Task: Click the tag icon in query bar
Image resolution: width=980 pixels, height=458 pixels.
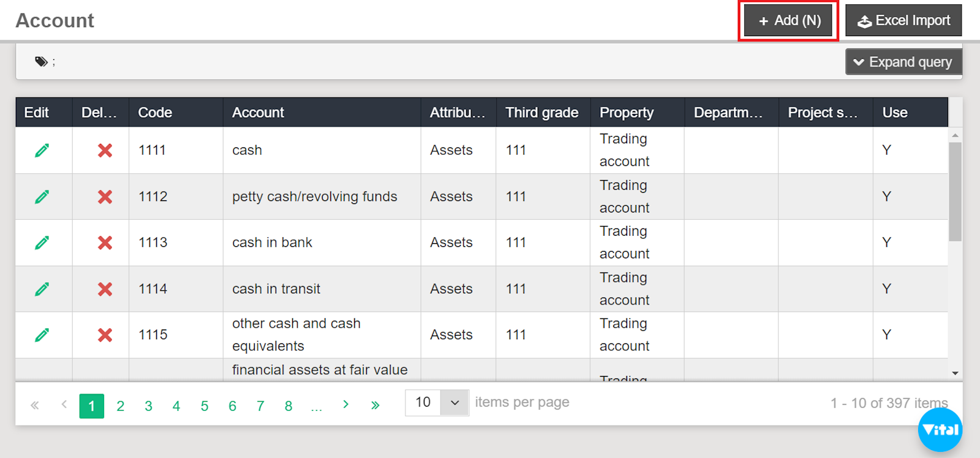Action: pyautogui.click(x=41, y=61)
